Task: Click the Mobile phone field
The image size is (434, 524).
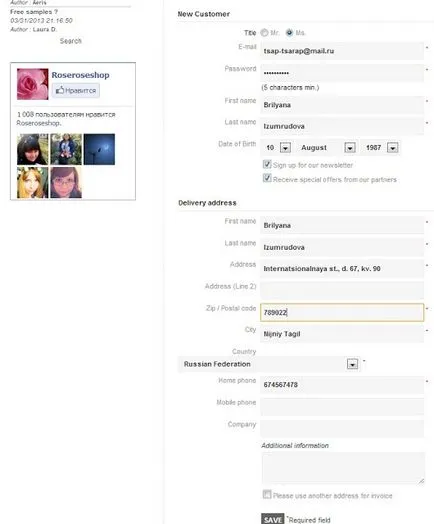Action: (342, 406)
